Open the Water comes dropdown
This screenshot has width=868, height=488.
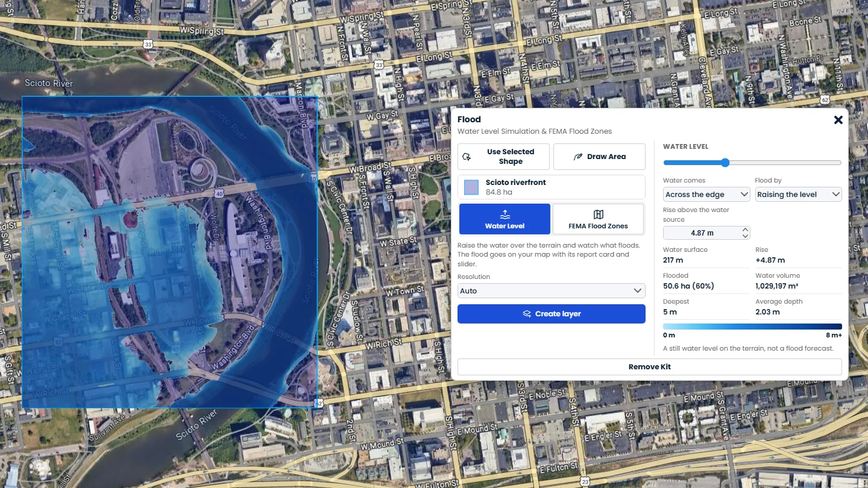coord(706,195)
